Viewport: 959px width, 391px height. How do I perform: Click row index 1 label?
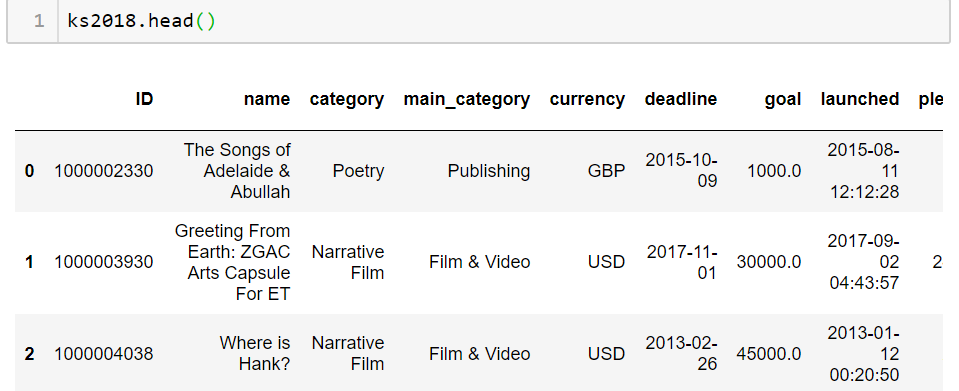pyautogui.click(x=29, y=262)
